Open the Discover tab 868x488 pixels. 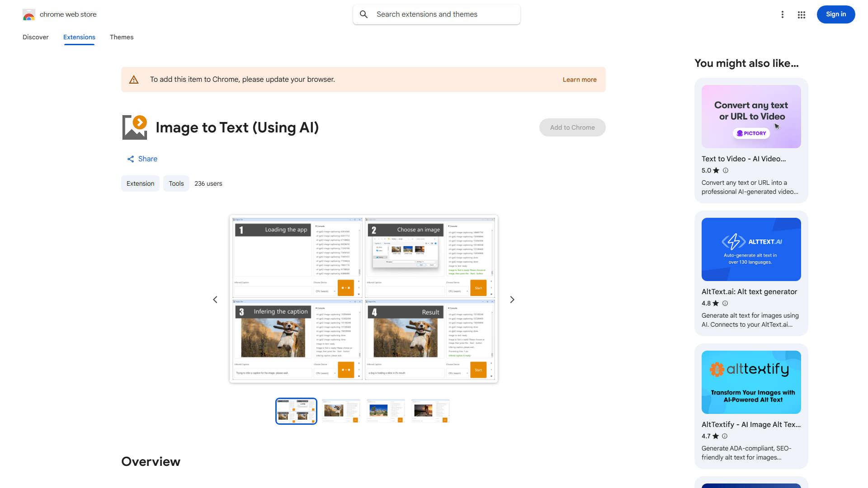(x=35, y=37)
